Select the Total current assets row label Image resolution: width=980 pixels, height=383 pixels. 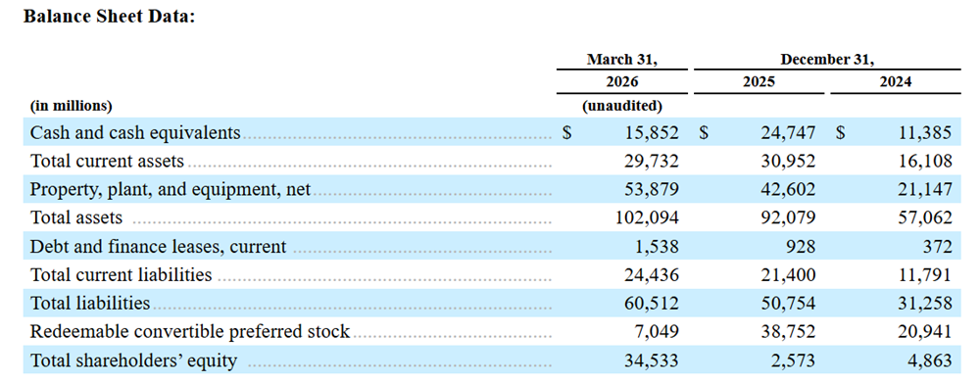pos(107,162)
